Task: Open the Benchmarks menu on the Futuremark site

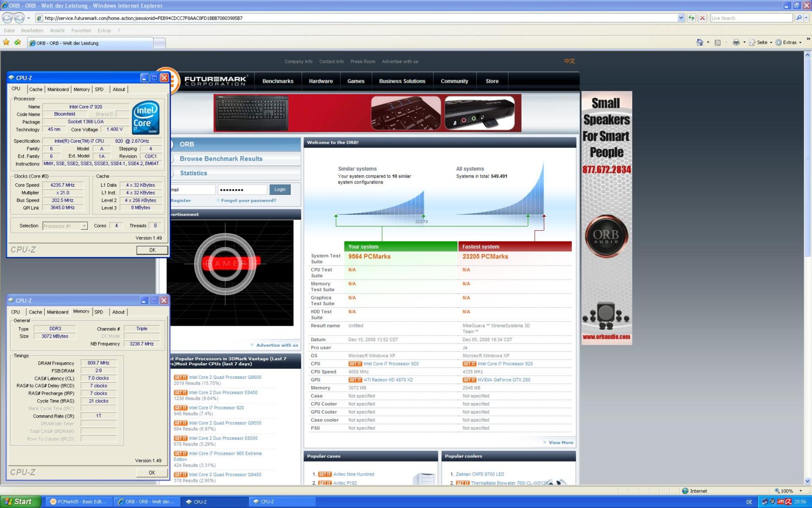Action: (x=278, y=81)
